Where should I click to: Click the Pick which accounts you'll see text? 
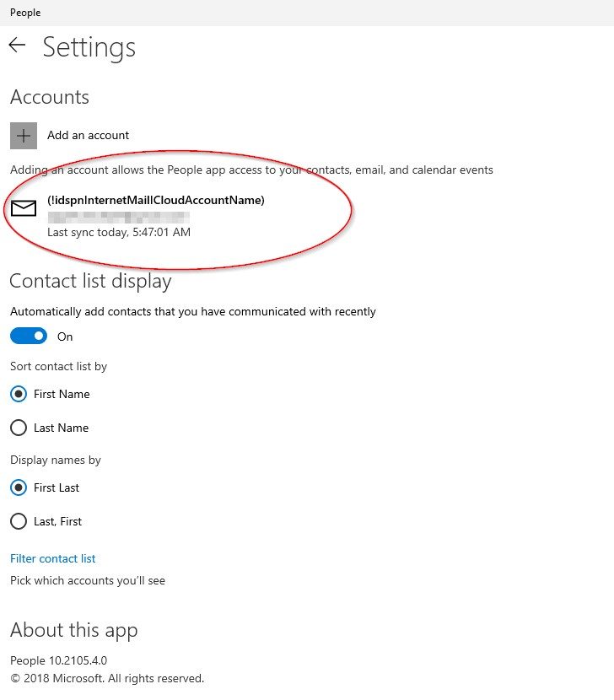pos(88,580)
